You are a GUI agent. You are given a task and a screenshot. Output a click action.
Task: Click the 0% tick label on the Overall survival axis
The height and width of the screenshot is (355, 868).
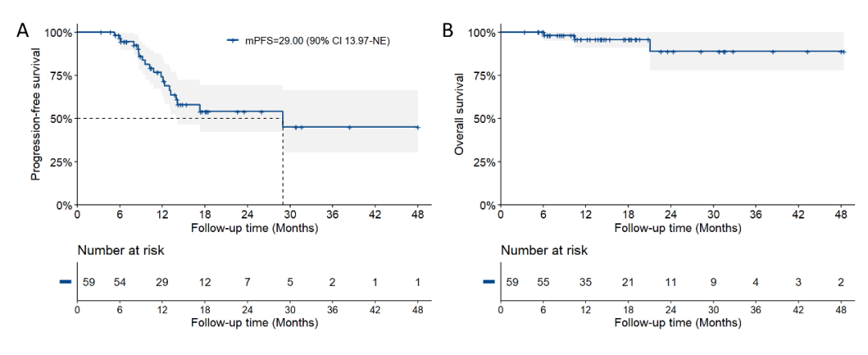pyautogui.click(x=487, y=205)
